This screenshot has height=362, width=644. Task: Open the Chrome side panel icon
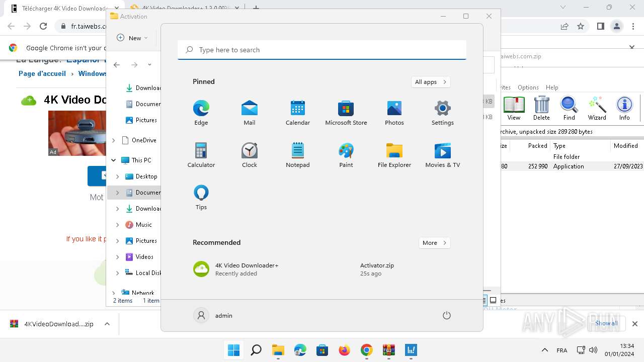coord(600,26)
